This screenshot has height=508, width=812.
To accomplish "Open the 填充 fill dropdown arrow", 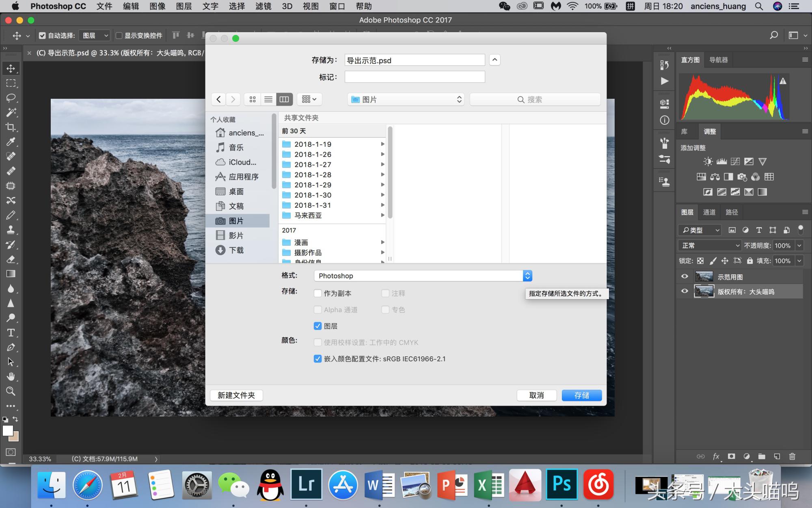I will pos(799,261).
